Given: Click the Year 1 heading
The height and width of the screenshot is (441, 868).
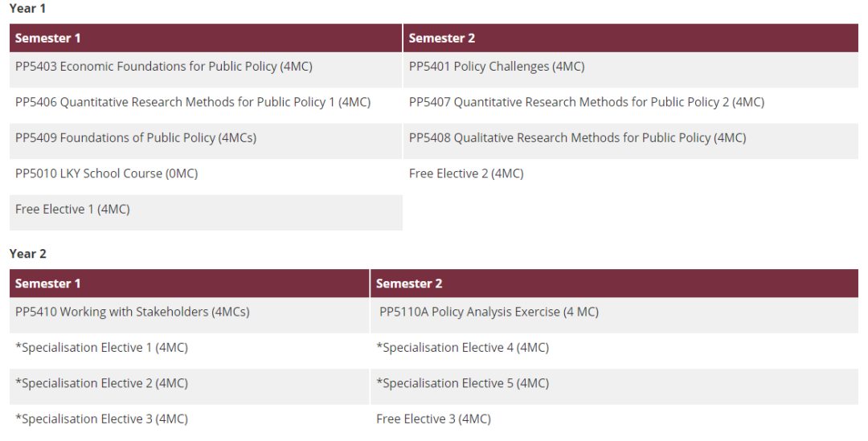Looking at the screenshot, I should click(x=28, y=8).
